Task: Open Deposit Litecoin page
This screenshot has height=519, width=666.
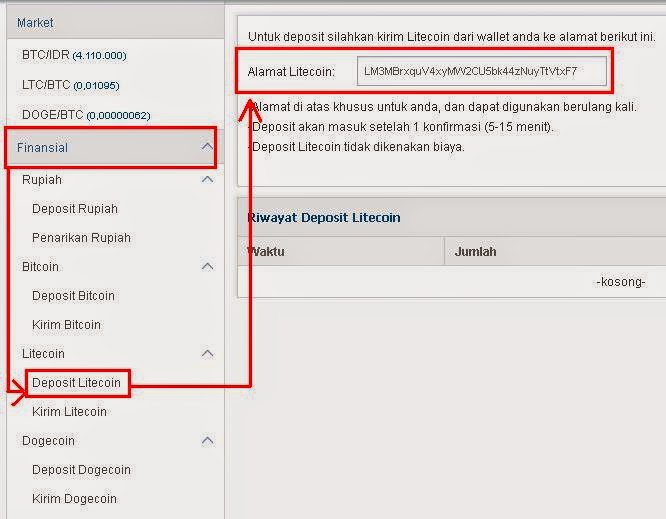Action: tap(76, 383)
